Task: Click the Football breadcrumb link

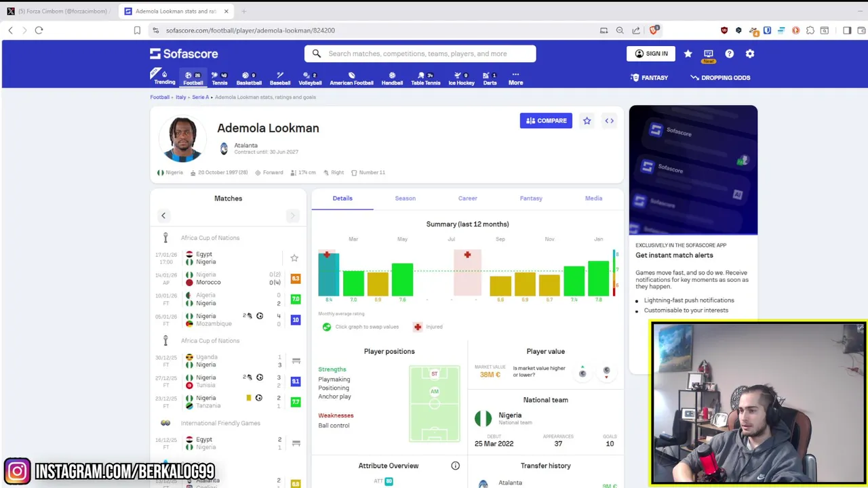Action: click(160, 97)
